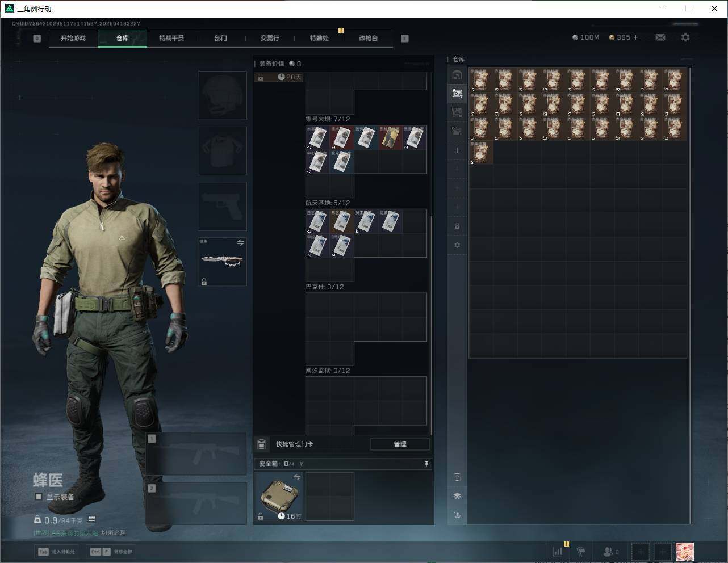The image size is (728, 563).
Task: Click the empty 2x2 safe box grid
Action: click(330, 497)
